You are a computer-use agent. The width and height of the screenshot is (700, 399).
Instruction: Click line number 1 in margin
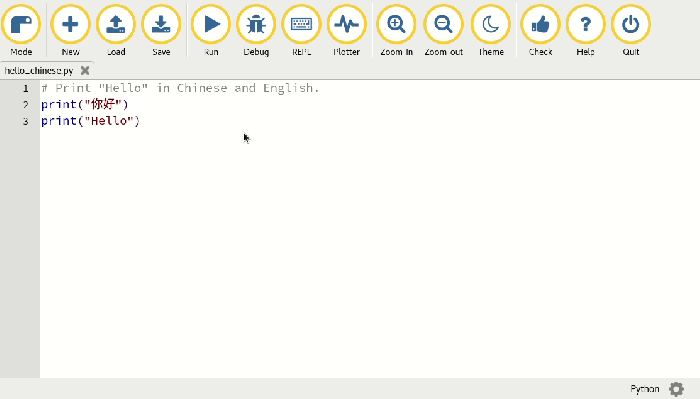click(25, 88)
